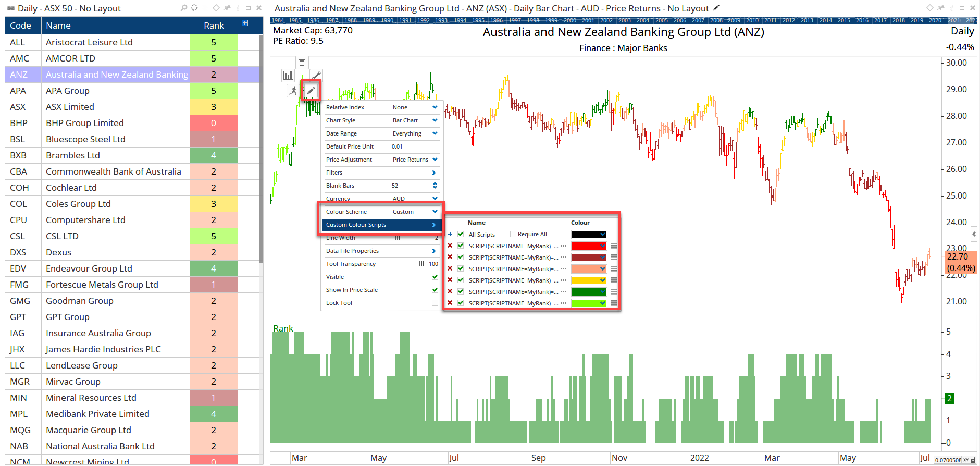Screen dimensions: 980x466
Task: Click 2015 on the year timeline strip
Action: (x=844, y=20)
